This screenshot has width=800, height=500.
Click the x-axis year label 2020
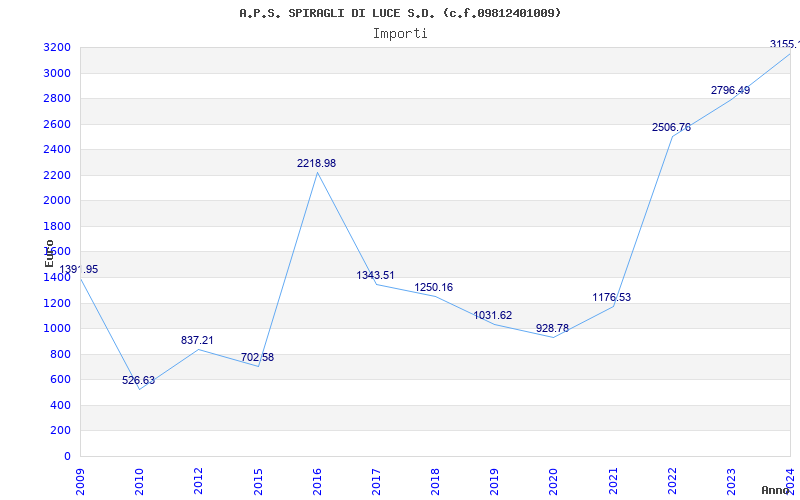point(554,481)
